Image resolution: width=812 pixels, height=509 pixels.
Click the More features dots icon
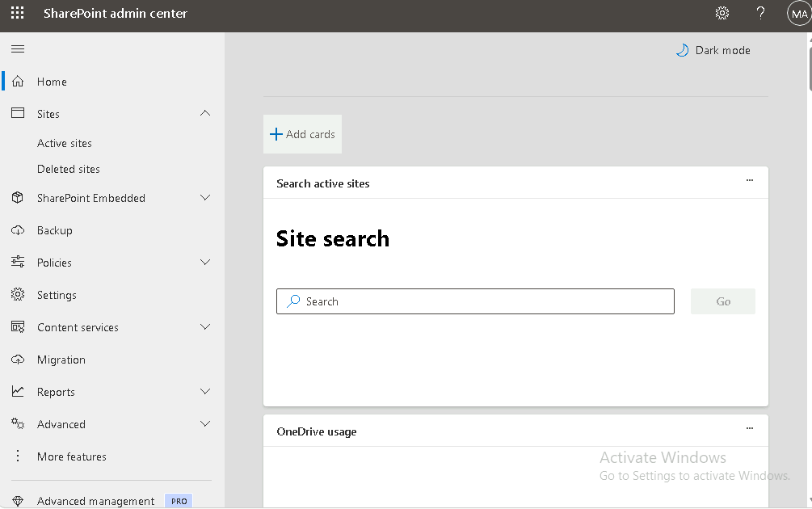pyautogui.click(x=18, y=456)
